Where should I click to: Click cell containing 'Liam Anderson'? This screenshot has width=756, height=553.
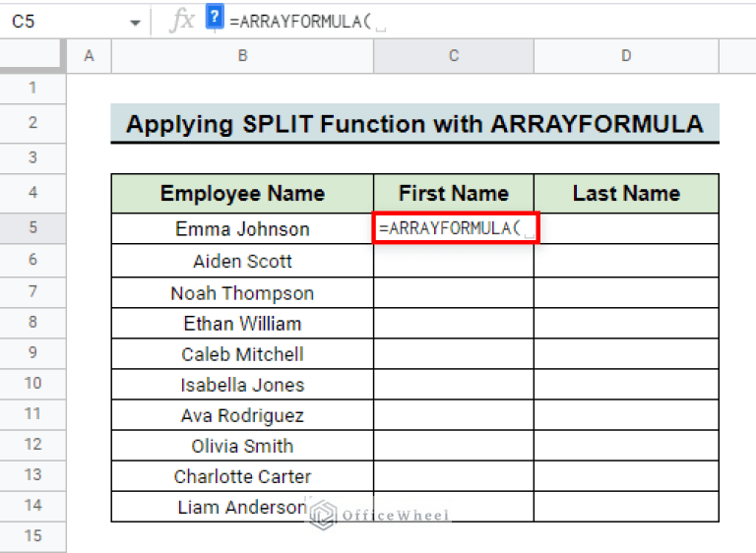[242, 507]
